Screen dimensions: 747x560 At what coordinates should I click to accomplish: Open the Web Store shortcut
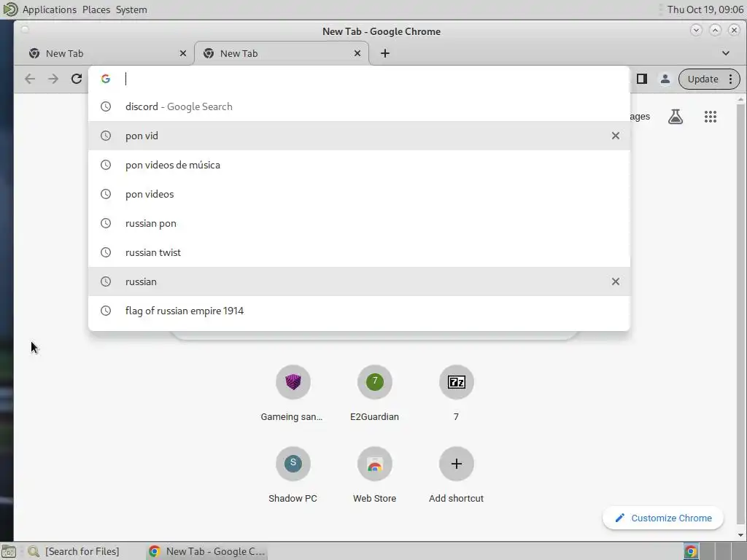click(x=374, y=475)
